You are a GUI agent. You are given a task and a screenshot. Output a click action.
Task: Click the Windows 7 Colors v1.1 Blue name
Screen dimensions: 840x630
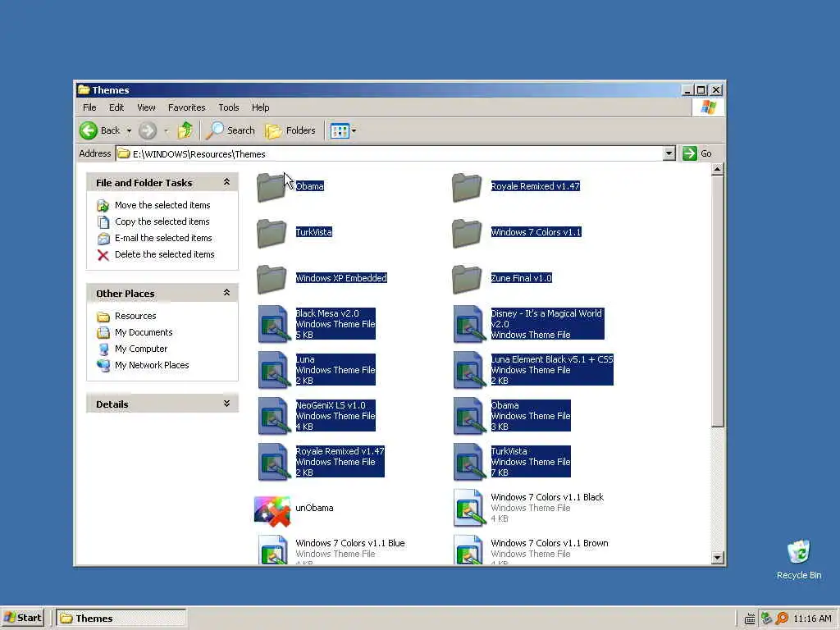pos(349,543)
